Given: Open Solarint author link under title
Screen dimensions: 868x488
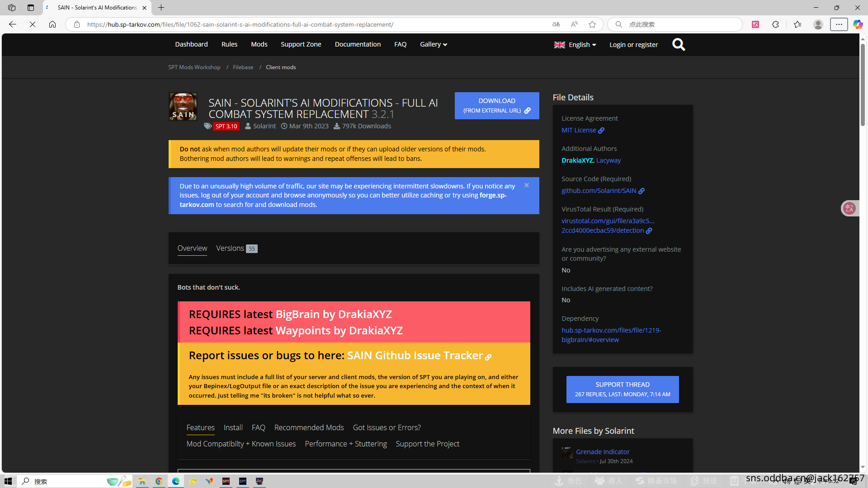Looking at the screenshot, I should point(264,126).
